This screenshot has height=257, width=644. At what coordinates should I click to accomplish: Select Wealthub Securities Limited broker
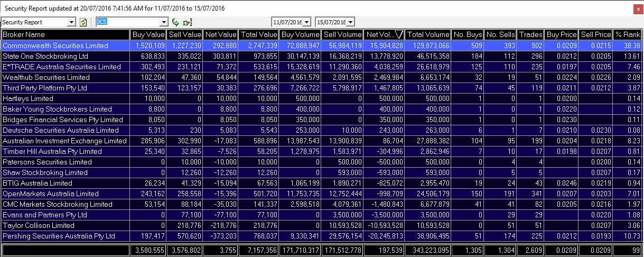point(322,77)
